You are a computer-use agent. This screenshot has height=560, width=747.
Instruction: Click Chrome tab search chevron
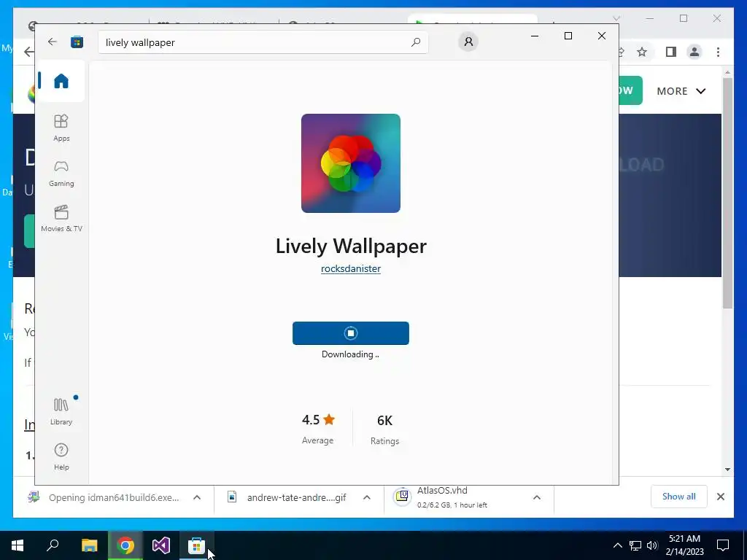(x=616, y=18)
